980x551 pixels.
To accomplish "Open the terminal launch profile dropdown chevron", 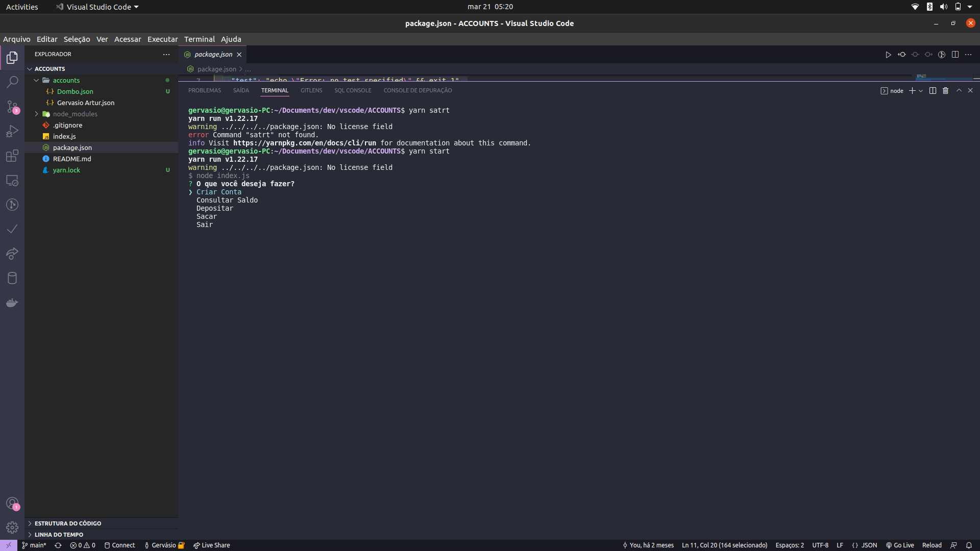I will [x=920, y=90].
